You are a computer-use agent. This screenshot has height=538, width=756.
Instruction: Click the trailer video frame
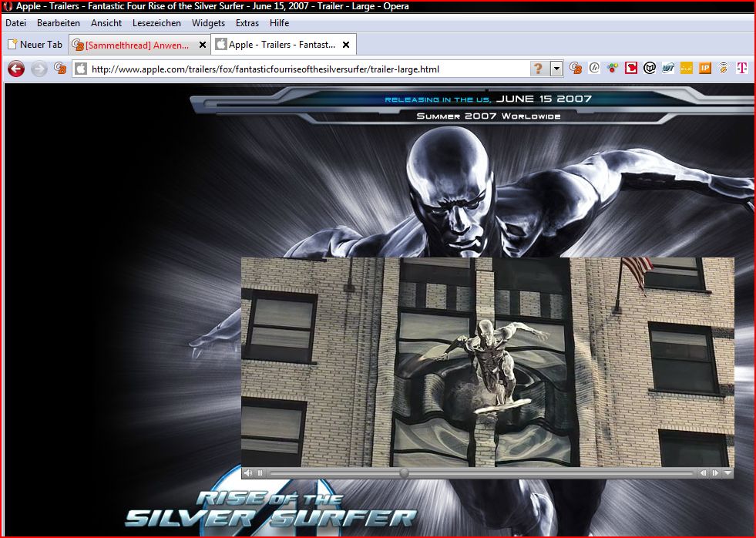[488, 362]
